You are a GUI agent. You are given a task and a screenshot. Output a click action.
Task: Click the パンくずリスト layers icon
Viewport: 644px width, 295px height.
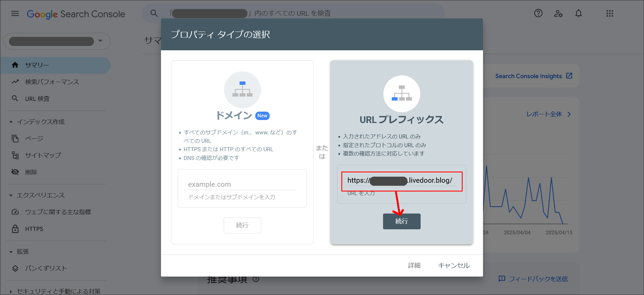pos(15,268)
